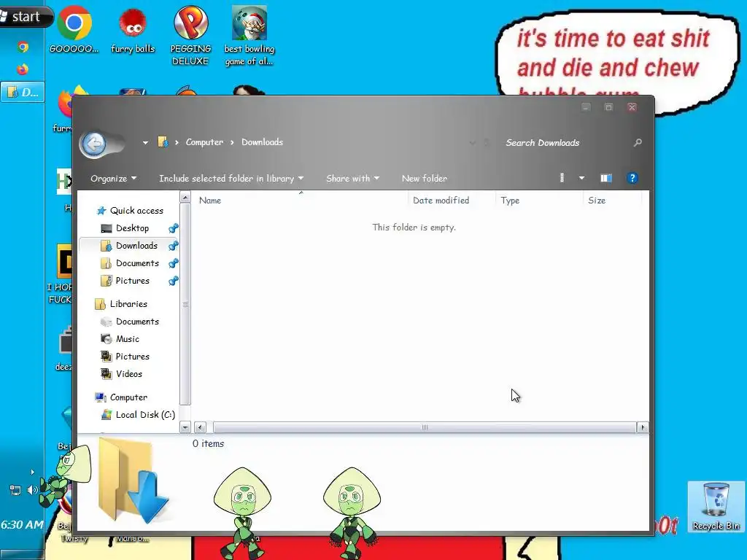Click the folder icon in address bar
Image resolution: width=747 pixels, height=560 pixels.
coord(163,142)
